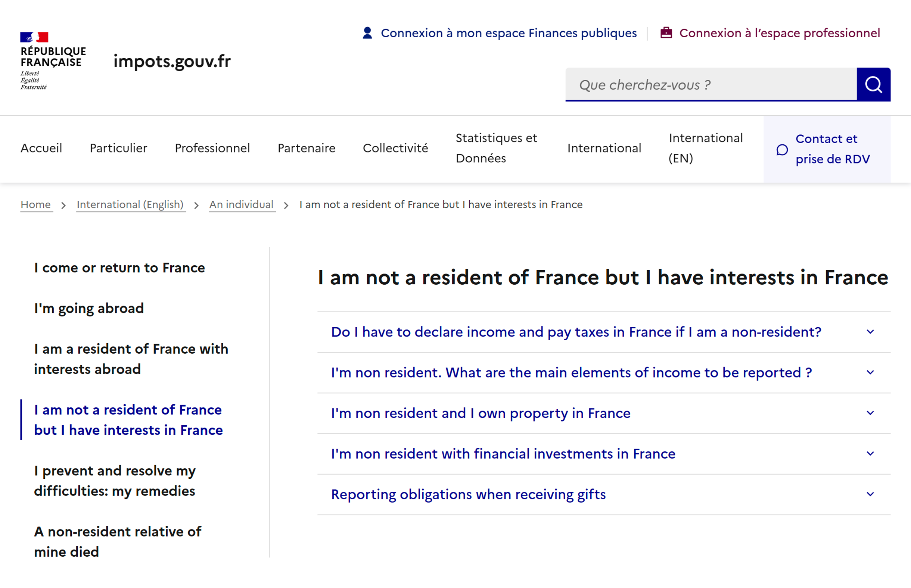Select International (EN) in navigation bar
911x588 pixels.
(x=706, y=148)
